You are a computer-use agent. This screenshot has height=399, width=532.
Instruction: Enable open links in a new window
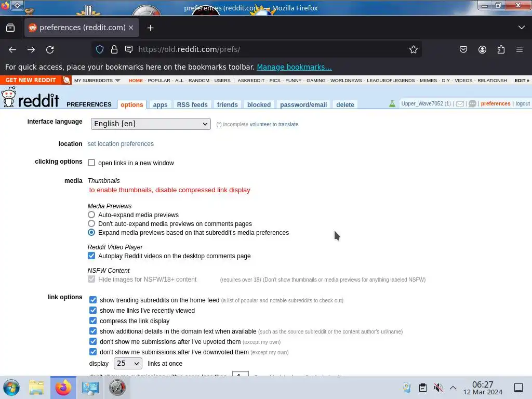click(x=91, y=163)
